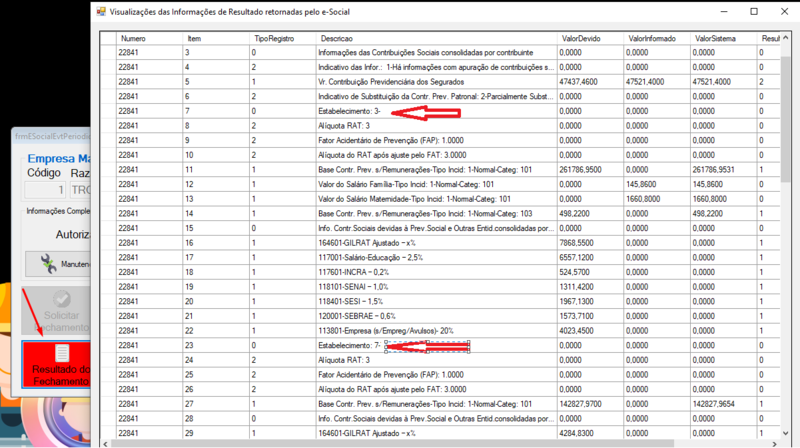
Task: Select the 'Estabelecimento: 7-' description cell
Action: pos(436,345)
